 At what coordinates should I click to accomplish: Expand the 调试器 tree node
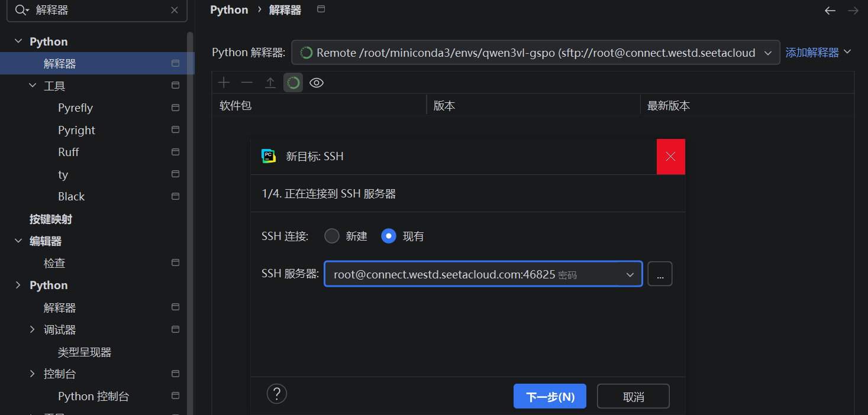tap(33, 329)
